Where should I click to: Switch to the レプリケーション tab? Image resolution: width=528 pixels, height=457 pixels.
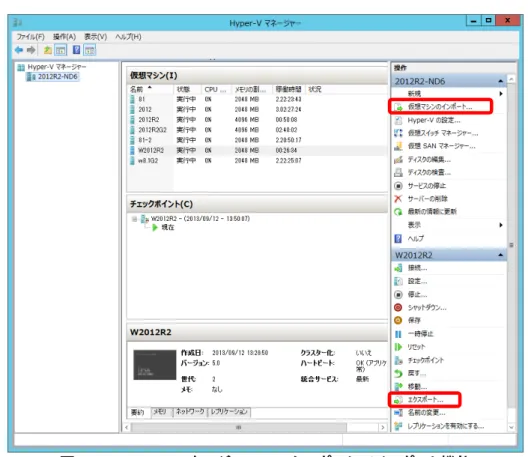click(x=229, y=412)
